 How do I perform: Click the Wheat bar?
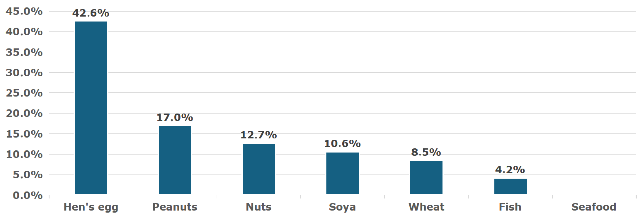point(426,177)
